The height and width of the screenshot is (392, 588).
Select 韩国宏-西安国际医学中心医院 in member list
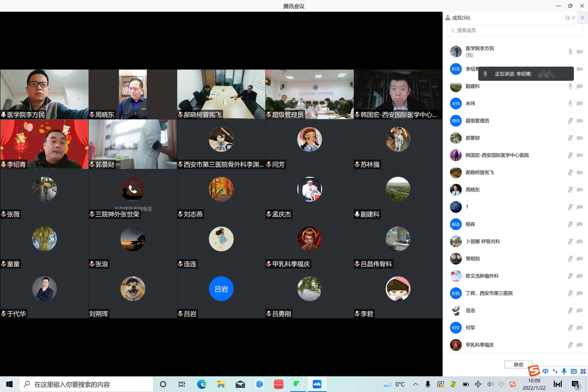click(497, 155)
